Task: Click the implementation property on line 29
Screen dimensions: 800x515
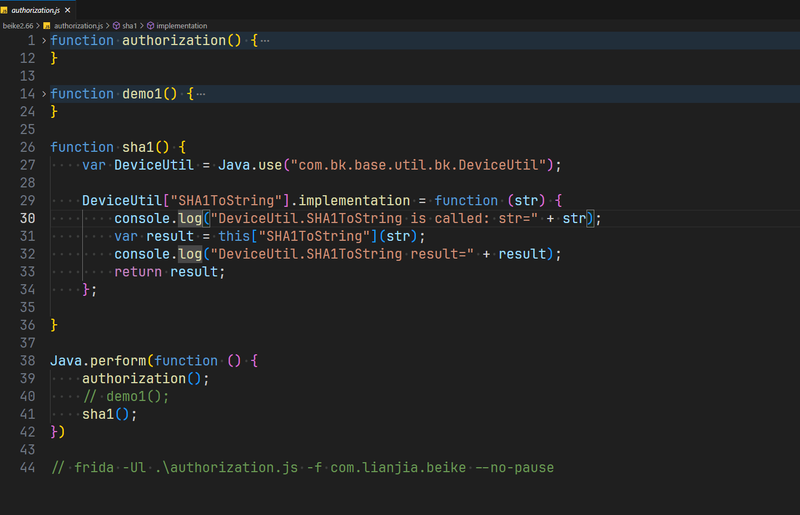Action: [354, 201]
